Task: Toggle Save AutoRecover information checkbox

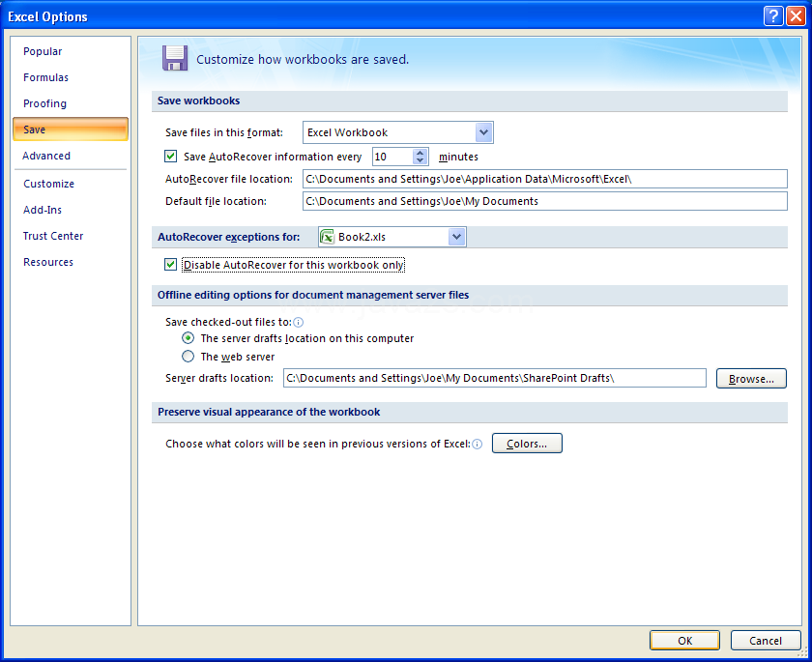Action: (170, 156)
